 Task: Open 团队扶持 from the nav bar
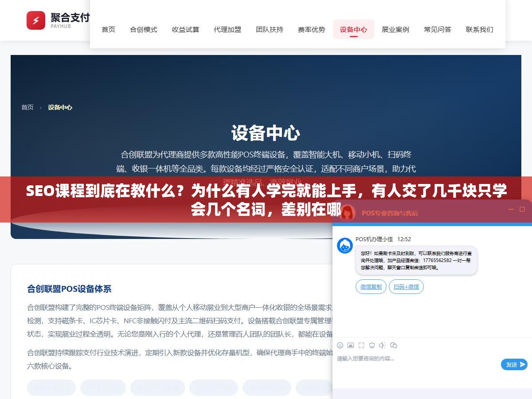[x=270, y=30]
